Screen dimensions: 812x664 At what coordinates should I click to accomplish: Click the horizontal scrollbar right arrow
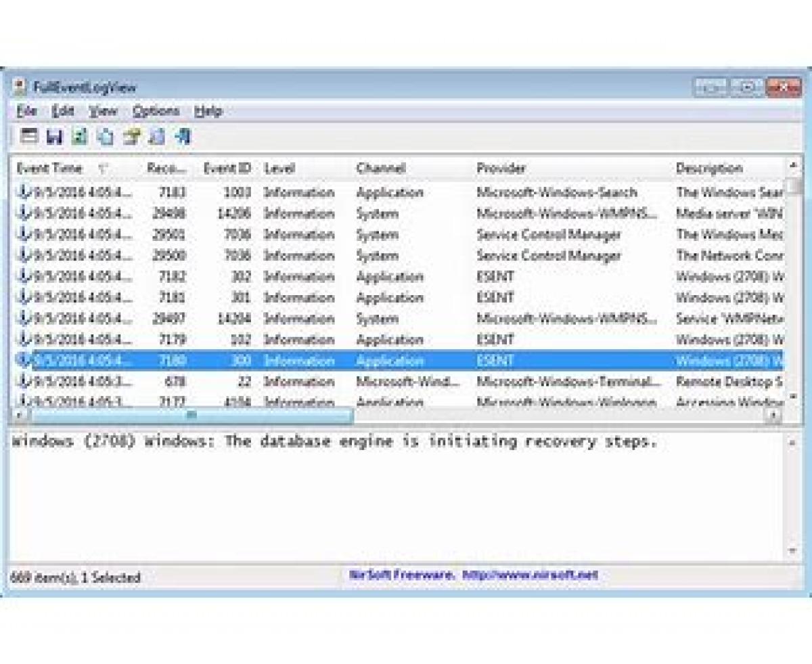773,415
